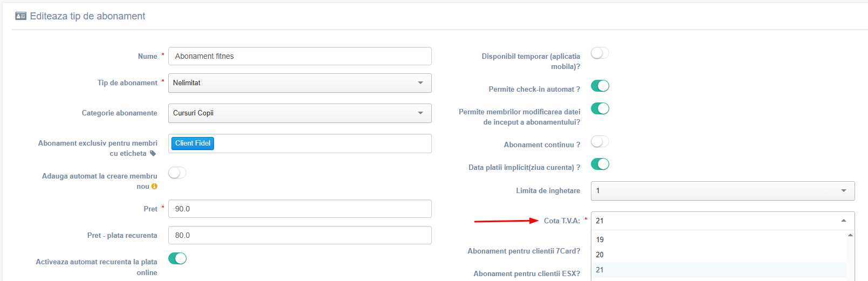
Task: Toggle Disponibil temporar (aplicatia mobila) switch
Action: tap(600, 53)
